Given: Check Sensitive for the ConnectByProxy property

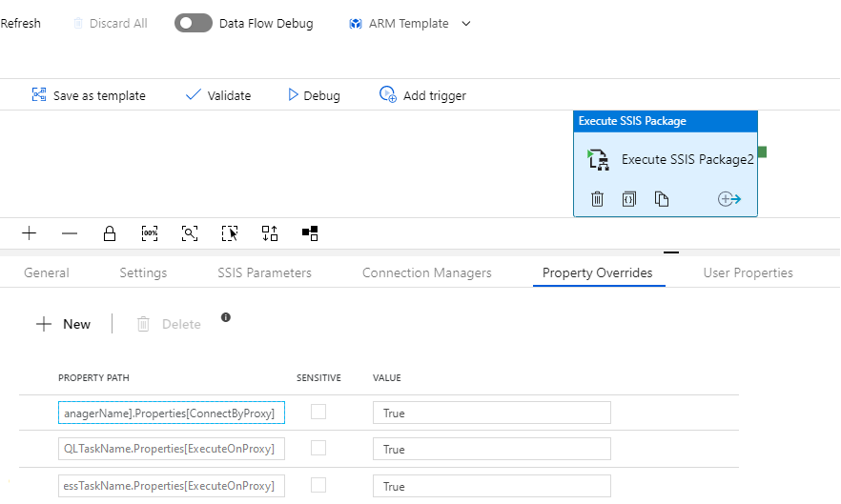Looking at the screenshot, I should coord(318,413).
